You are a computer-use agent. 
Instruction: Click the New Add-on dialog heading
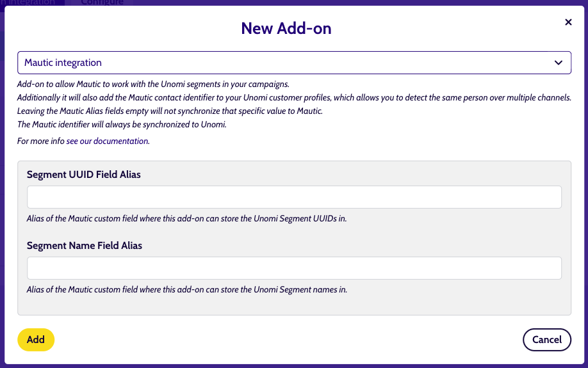click(286, 29)
